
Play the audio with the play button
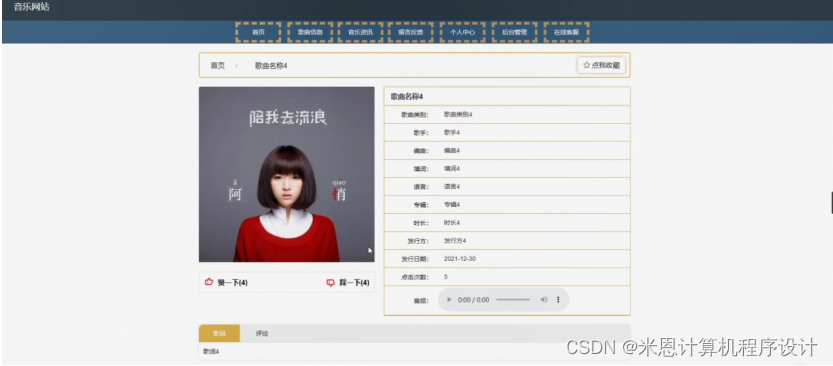(x=449, y=300)
